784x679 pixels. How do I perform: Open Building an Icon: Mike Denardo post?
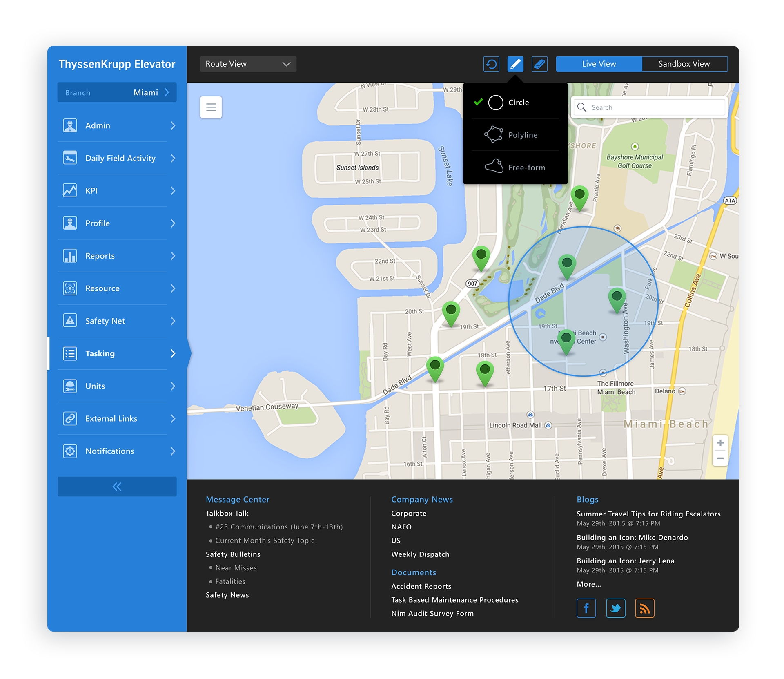coord(632,538)
